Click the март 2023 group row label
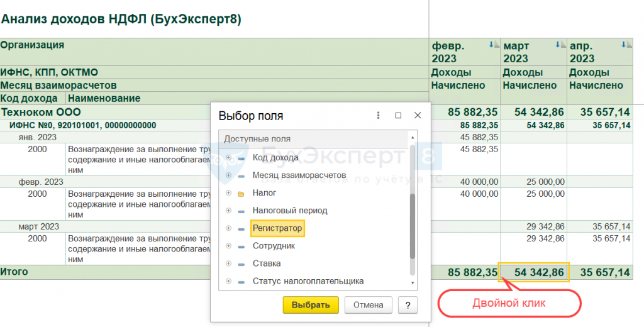Viewport: 644px width, 327px height. 38,226
